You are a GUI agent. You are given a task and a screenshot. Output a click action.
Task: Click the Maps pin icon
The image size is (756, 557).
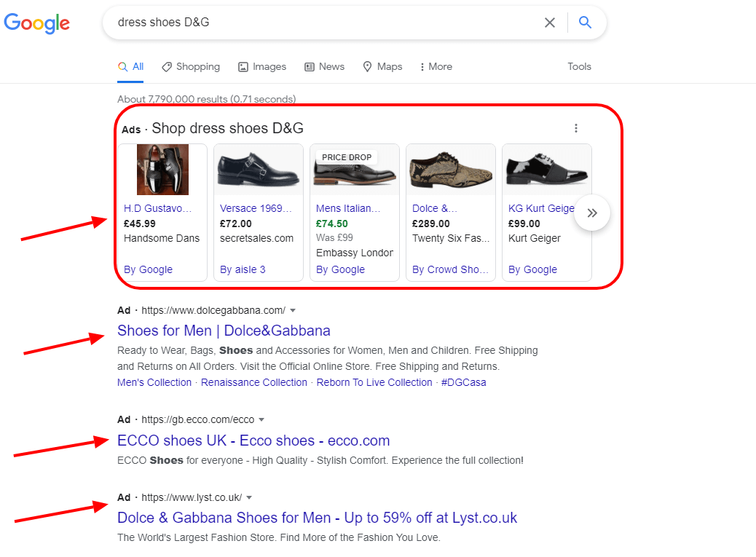(x=366, y=66)
